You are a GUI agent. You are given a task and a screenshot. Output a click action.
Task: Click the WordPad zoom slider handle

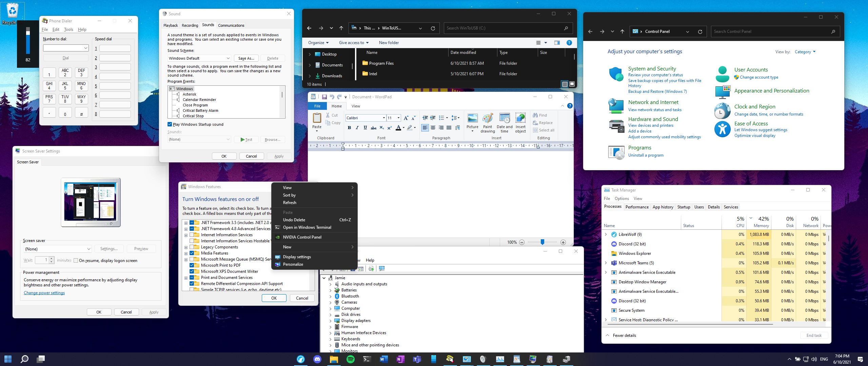542,242
